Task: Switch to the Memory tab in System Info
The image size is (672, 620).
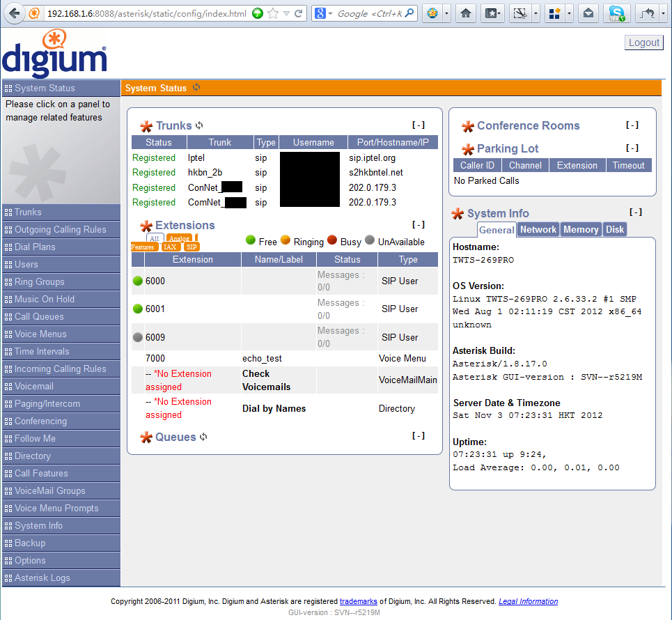Action: [581, 229]
